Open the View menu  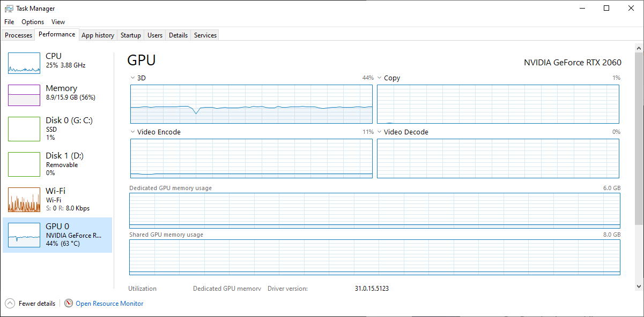point(58,22)
